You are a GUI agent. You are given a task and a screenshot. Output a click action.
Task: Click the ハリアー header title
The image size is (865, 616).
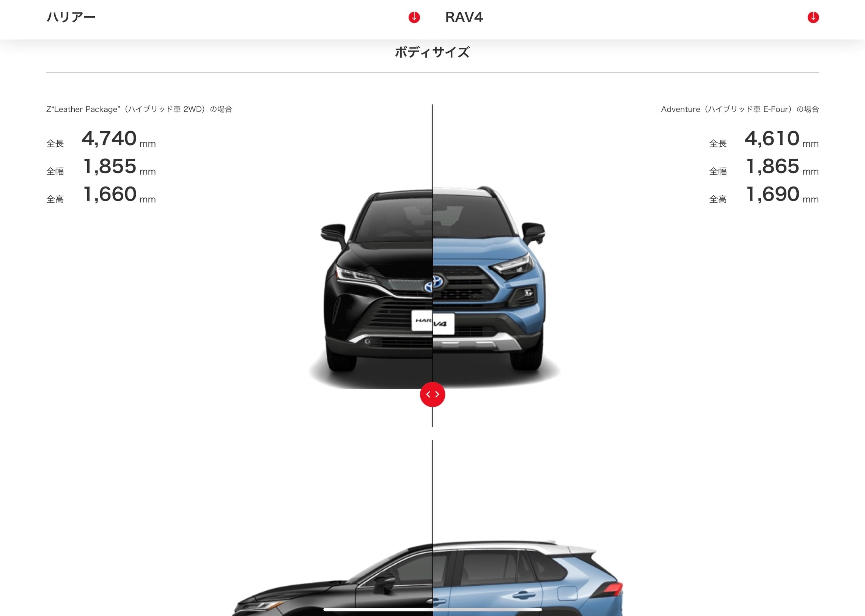tap(71, 17)
